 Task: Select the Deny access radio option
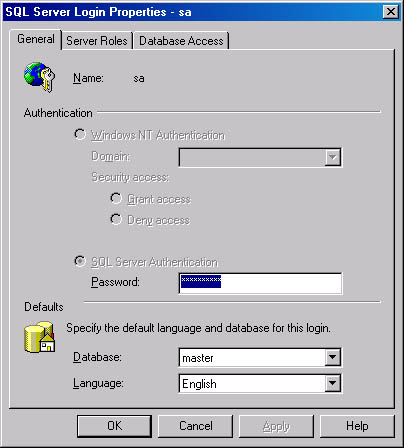point(116,219)
